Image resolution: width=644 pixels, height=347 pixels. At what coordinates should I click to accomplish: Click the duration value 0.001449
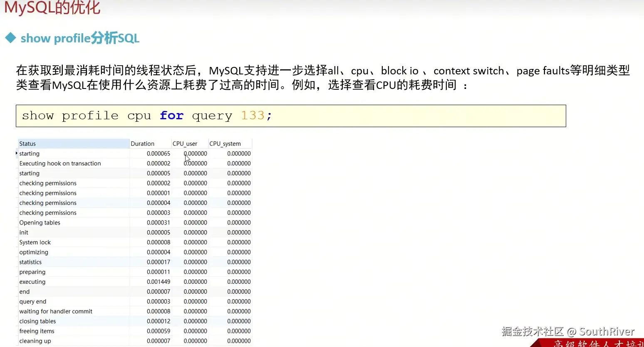tap(159, 282)
